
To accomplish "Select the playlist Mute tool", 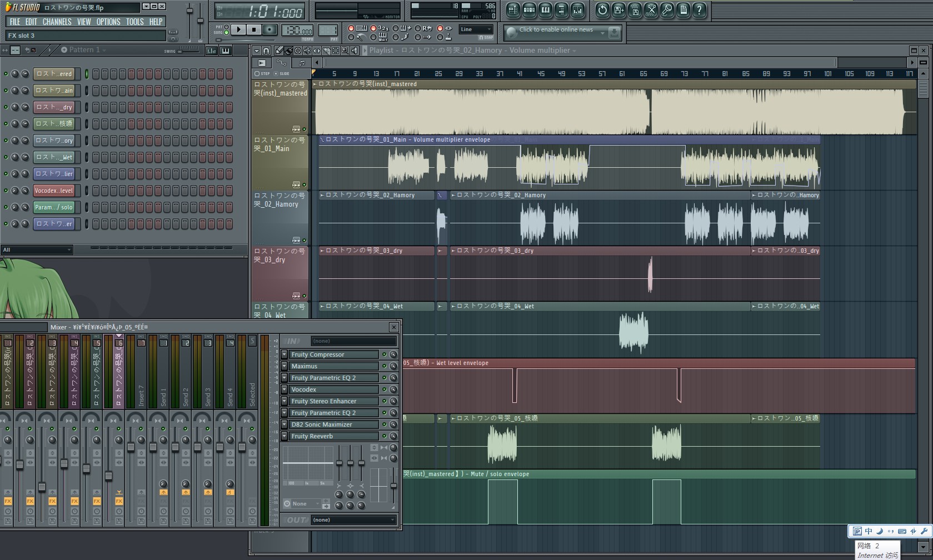I will (x=307, y=51).
